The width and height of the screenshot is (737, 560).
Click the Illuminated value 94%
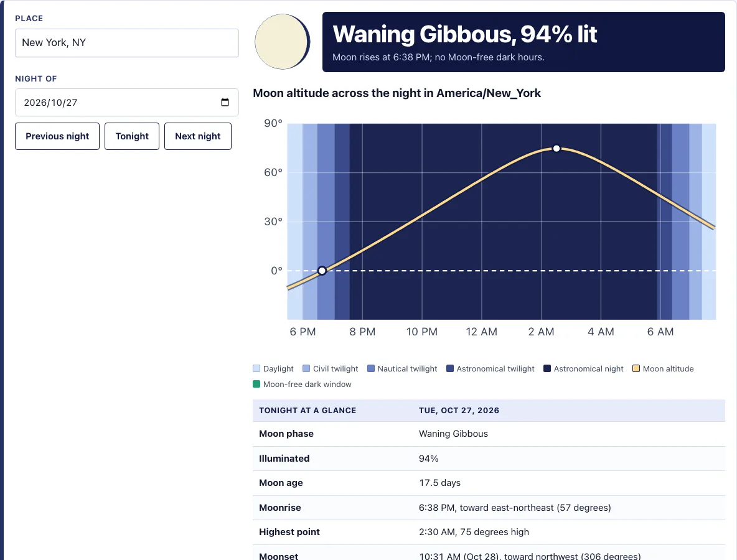pos(429,459)
